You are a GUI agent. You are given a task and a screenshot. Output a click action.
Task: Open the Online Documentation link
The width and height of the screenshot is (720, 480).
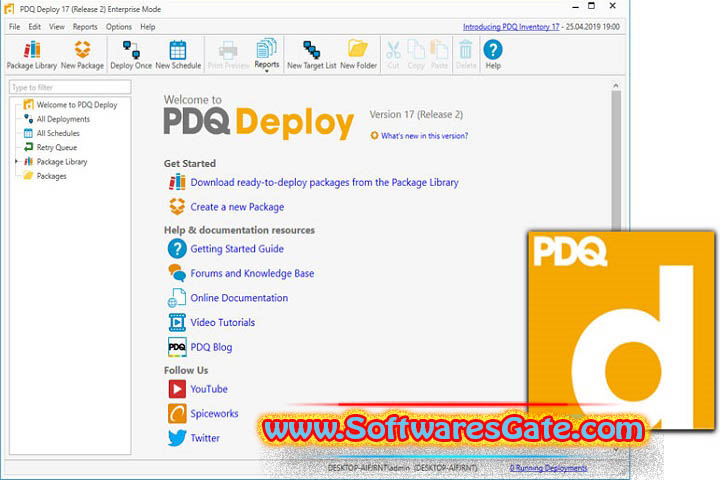239,298
